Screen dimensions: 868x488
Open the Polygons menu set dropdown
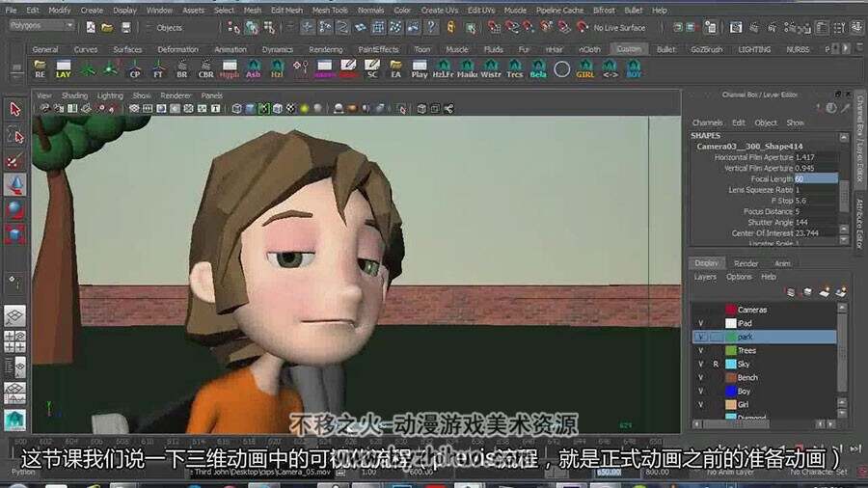tap(41, 25)
